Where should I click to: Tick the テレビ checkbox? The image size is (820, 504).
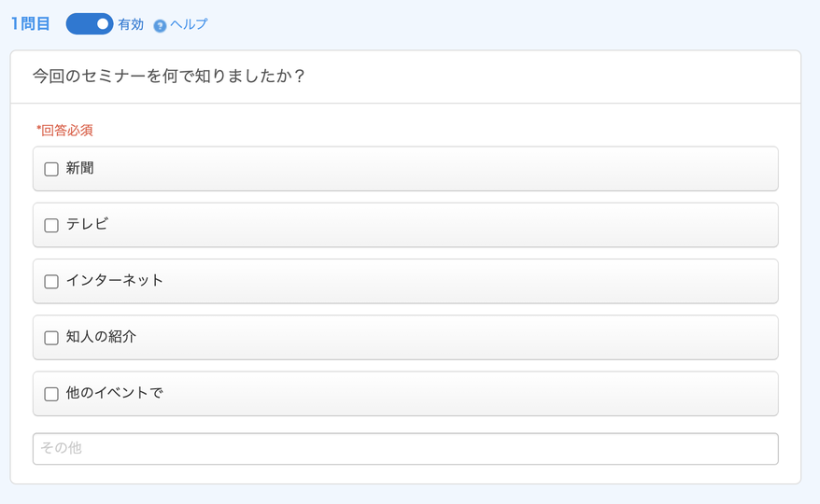pos(51,225)
